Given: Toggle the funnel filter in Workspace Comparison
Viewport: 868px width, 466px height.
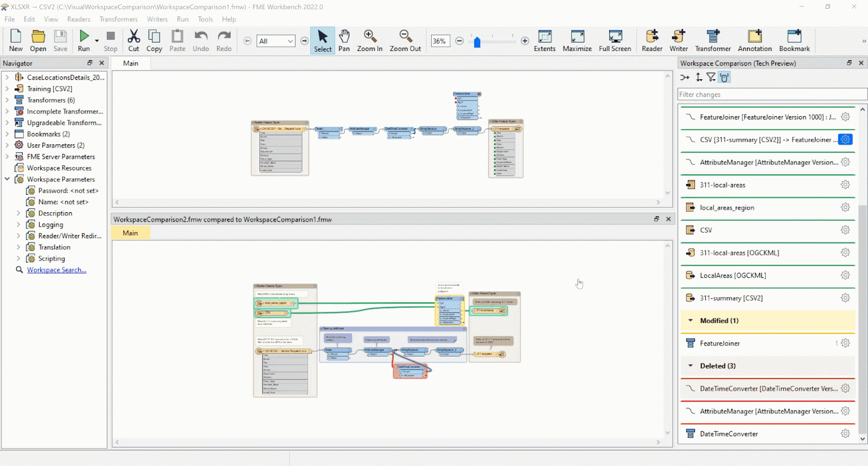Looking at the screenshot, I should point(711,78).
